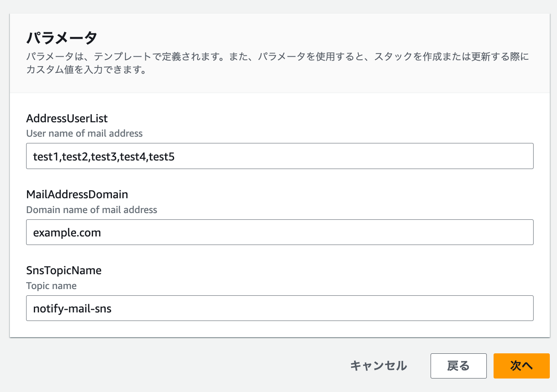Viewport: 557px width, 392px height.
Task: Click 戻る to go back
Action: pyautogui.click(x=458, y=366)
